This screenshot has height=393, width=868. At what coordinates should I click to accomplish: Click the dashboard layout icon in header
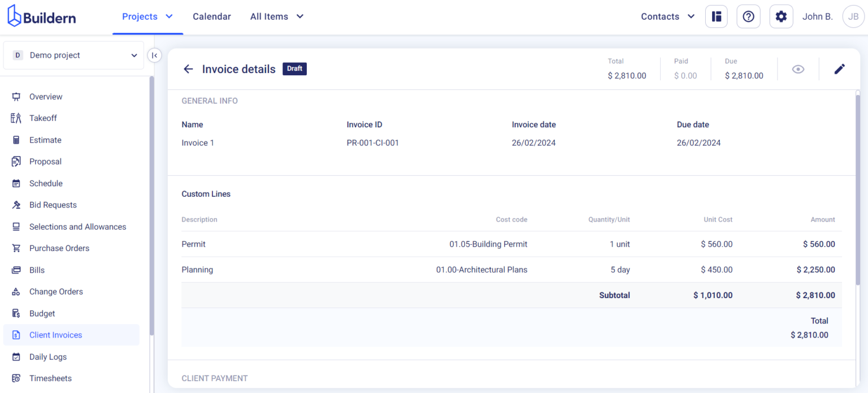[x=717, y=16]
